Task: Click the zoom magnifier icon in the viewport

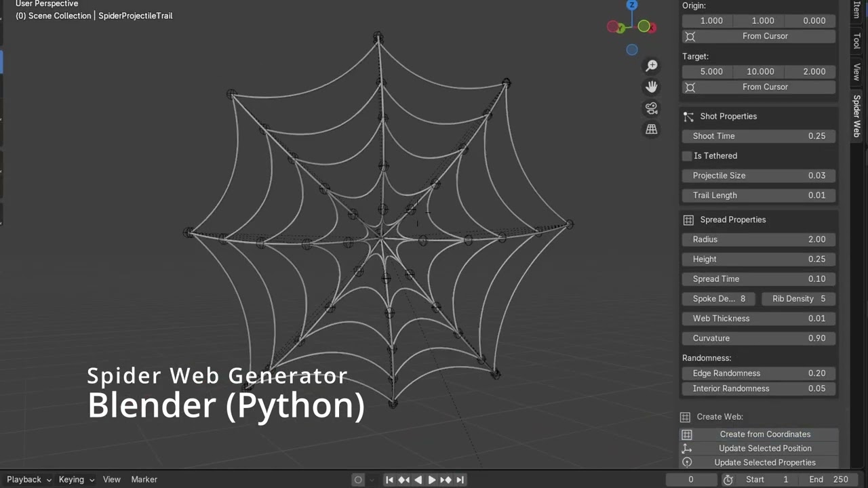Action: [x=652, y=66]
